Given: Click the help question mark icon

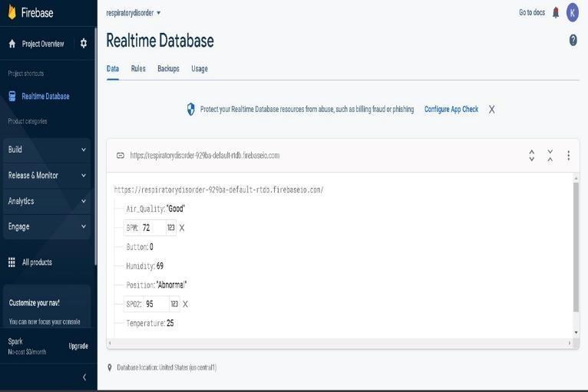Looking at the screenshot, I should tap(573, 40).
